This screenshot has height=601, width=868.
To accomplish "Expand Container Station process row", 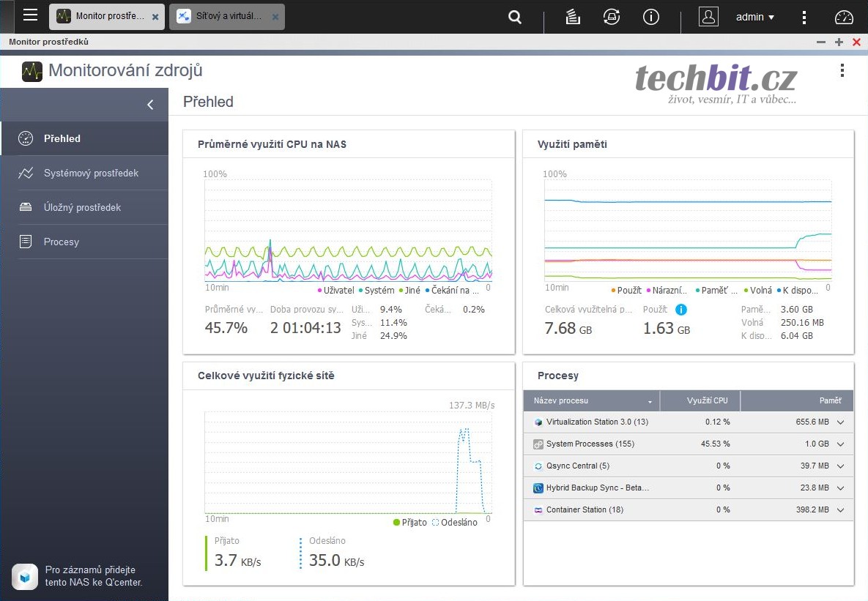I will pos(840,510).
